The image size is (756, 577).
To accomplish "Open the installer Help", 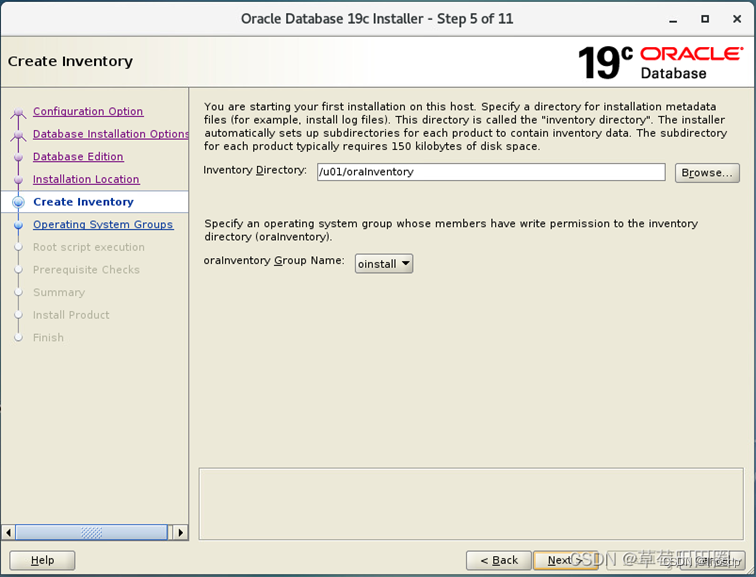I will point(42,560).
